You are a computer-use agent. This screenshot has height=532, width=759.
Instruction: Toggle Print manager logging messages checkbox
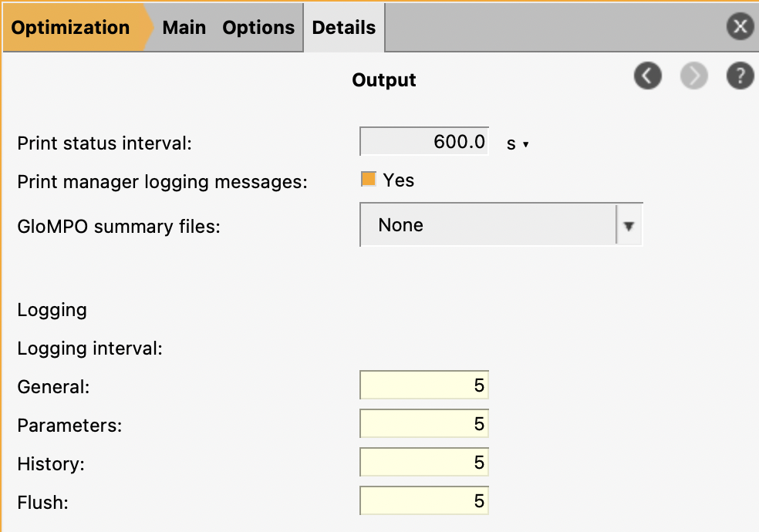pyautogui.click(x=369, y=180)
